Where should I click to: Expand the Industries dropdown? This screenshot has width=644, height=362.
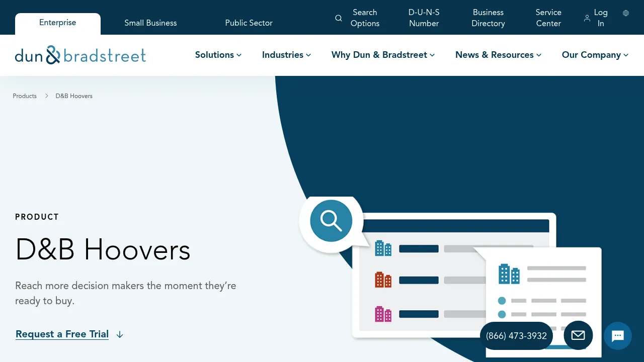[x=287, y=55]
